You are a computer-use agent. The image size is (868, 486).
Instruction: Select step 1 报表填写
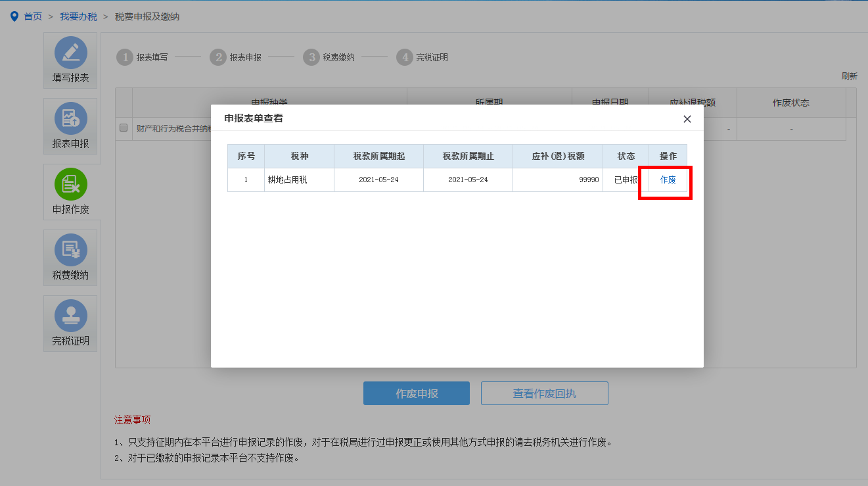tap(143, 57)
